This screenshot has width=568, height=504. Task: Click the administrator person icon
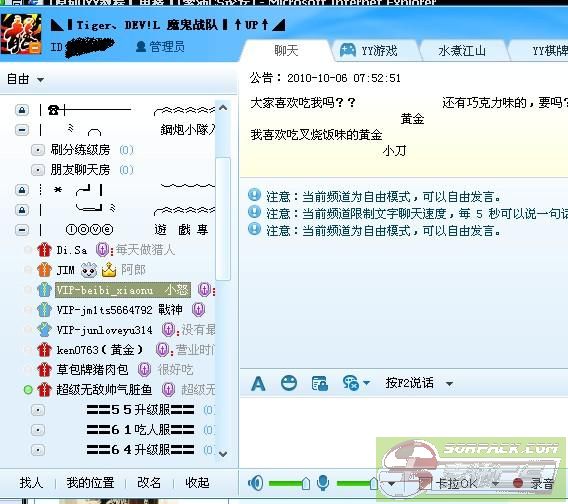pyautogui.click(x=141, y=46)
